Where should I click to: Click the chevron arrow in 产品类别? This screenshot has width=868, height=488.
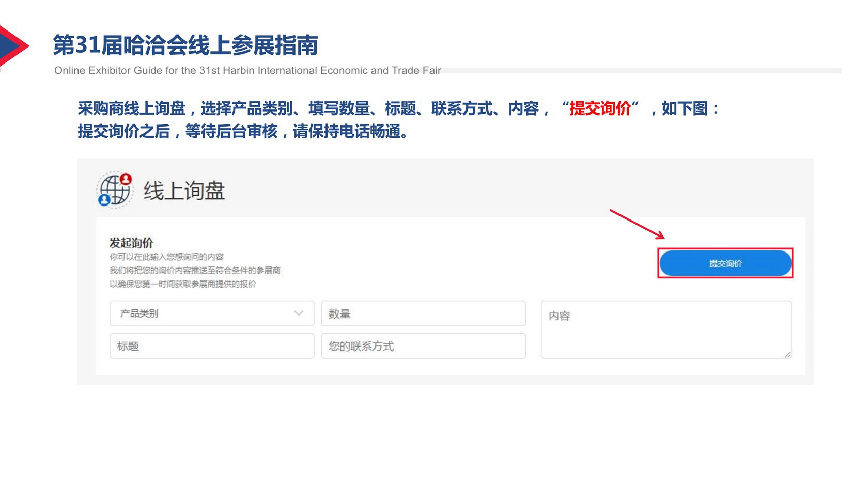(x=299, y=313)
